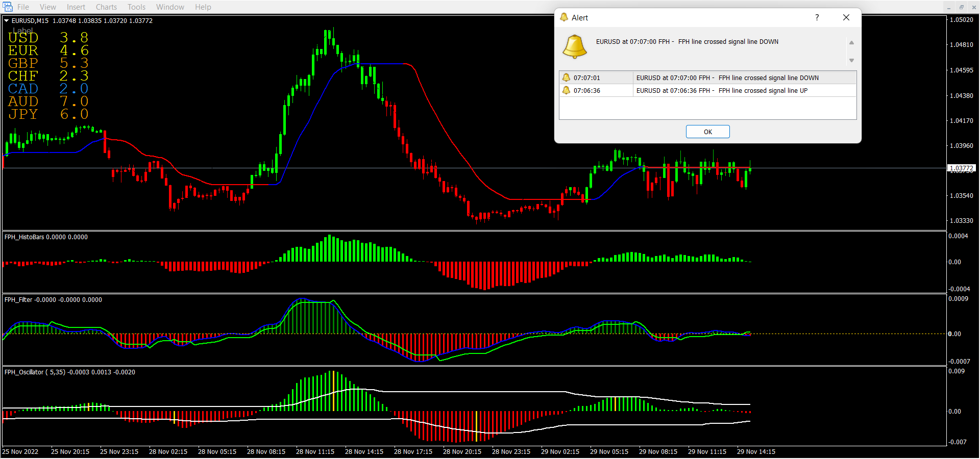Screen dimensions: 980x459
Task: Select the alert row mentioning signal line UP
Action: click(722, 91)
